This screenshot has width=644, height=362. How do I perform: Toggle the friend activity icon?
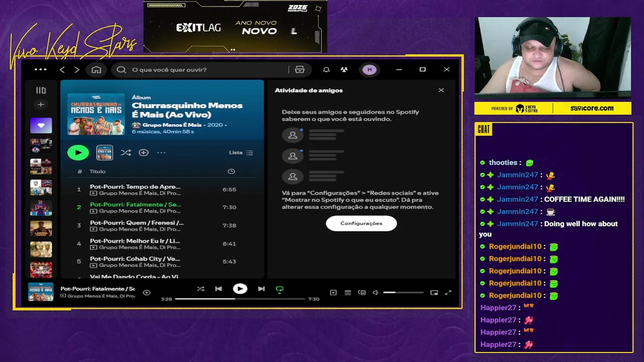(344, 69)
